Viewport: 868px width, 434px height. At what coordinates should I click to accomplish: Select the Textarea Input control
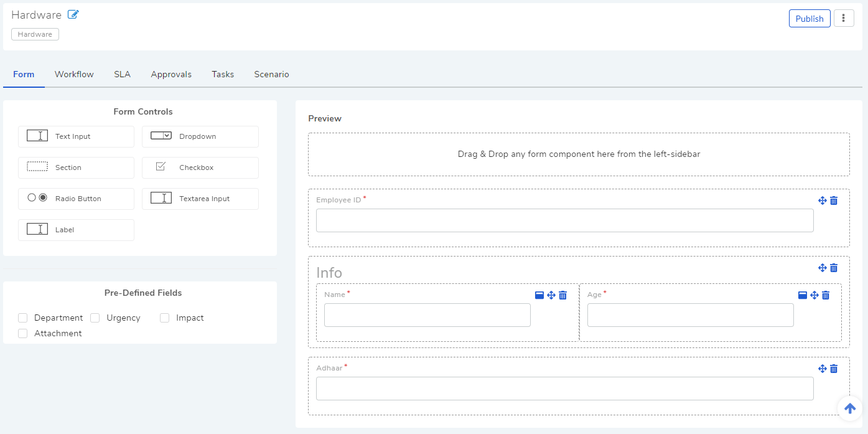tap(200, 199)
